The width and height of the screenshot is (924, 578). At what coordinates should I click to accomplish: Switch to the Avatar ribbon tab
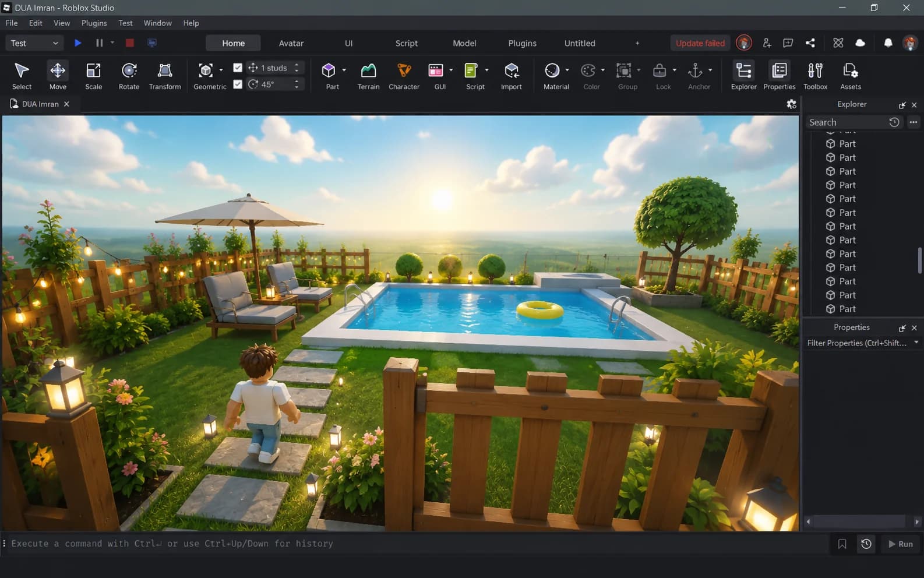pyautogui.click(x=291, y=43)
